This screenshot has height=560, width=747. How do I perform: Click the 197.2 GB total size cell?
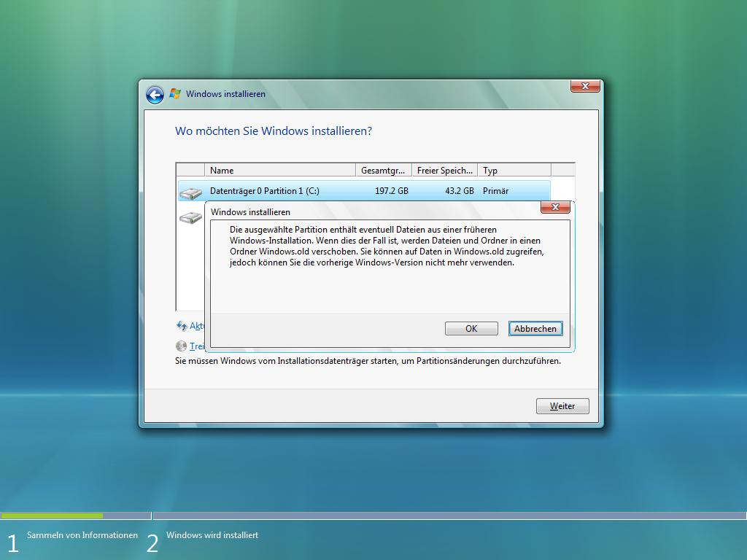tap(392, 191)
